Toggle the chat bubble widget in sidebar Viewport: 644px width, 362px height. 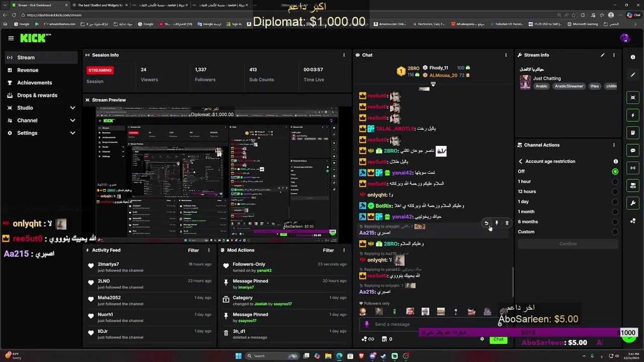click(633, 150)
